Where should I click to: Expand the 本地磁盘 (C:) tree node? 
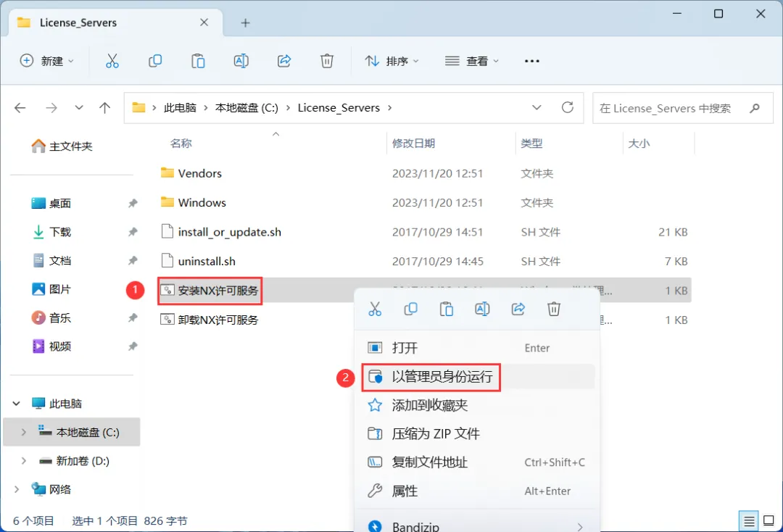pos(23,432)
